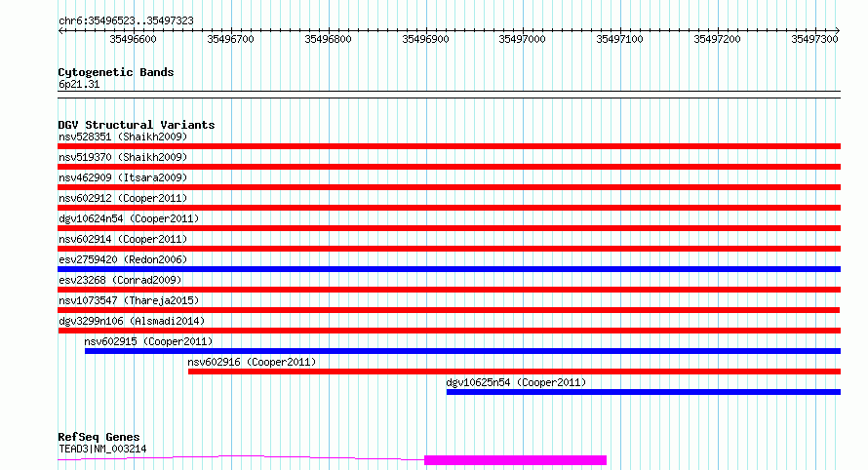Open variant dgv3299n106 (Alsmadi2014) label
The height and width of the screenshot is (470, 868).
132,321
